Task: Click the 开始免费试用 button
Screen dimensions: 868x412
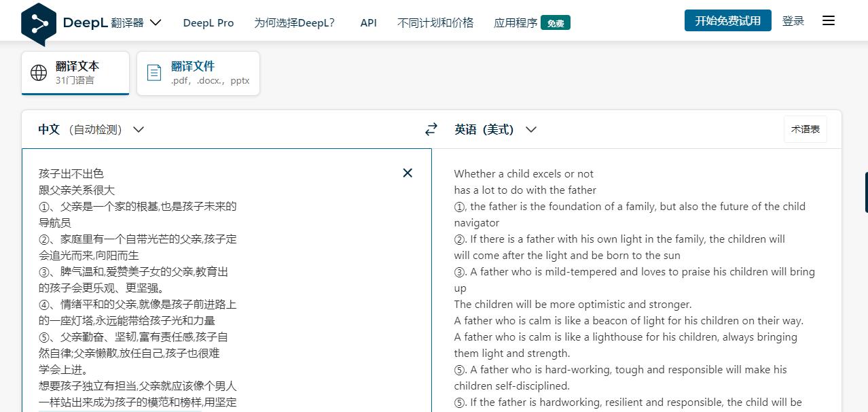Action: 727,20
